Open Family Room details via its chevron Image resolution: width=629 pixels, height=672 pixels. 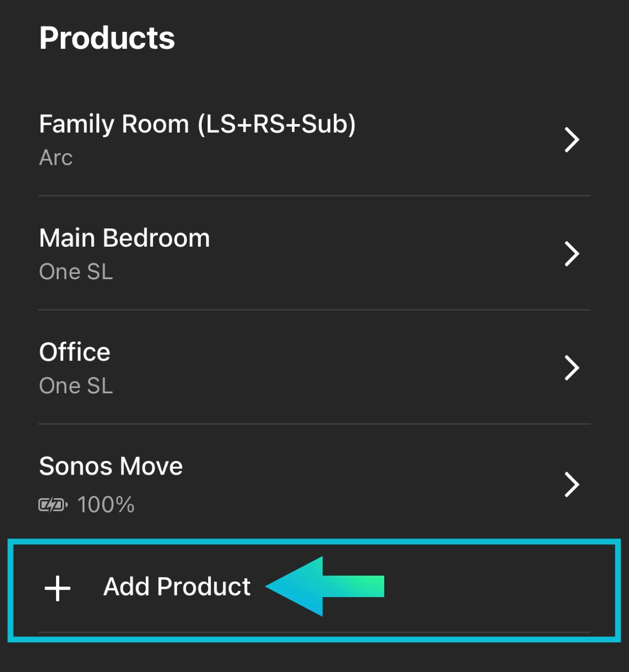point(572,140)
